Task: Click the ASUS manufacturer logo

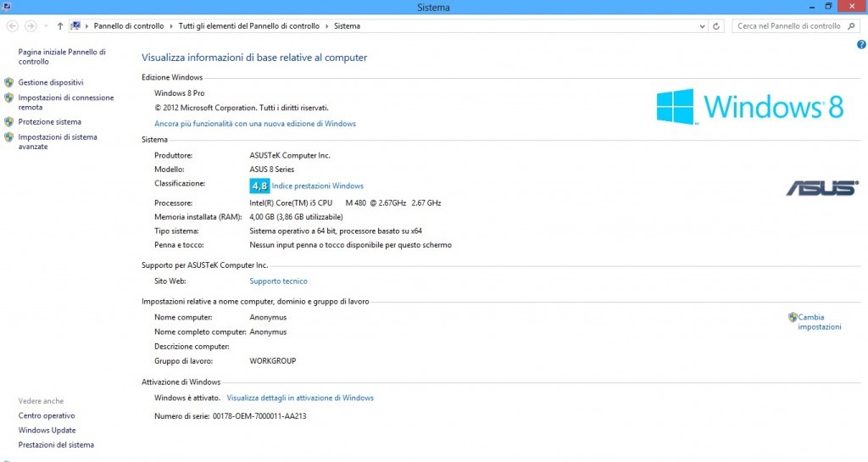Action: click(x=821, y=187)
